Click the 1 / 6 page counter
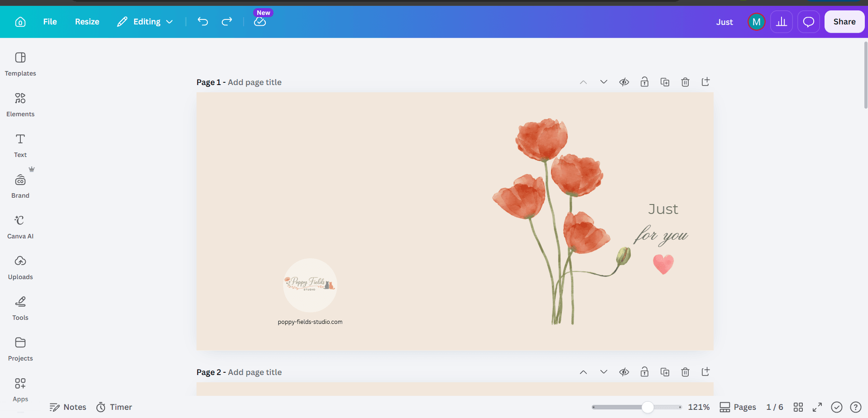Viewport: 868px width, 418px height. click(x=774, y=407)
